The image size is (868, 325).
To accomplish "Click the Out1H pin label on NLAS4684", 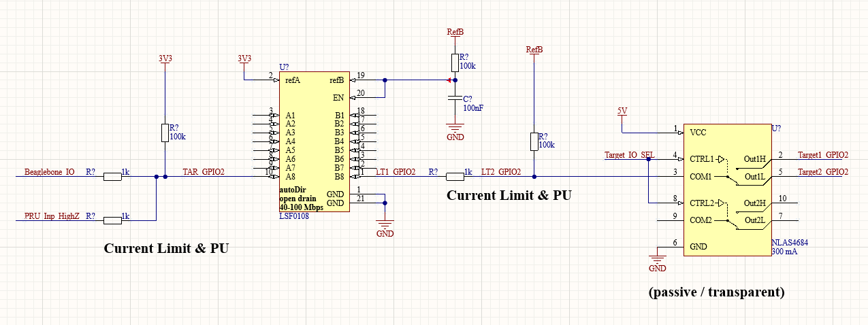I will point(755,159).
